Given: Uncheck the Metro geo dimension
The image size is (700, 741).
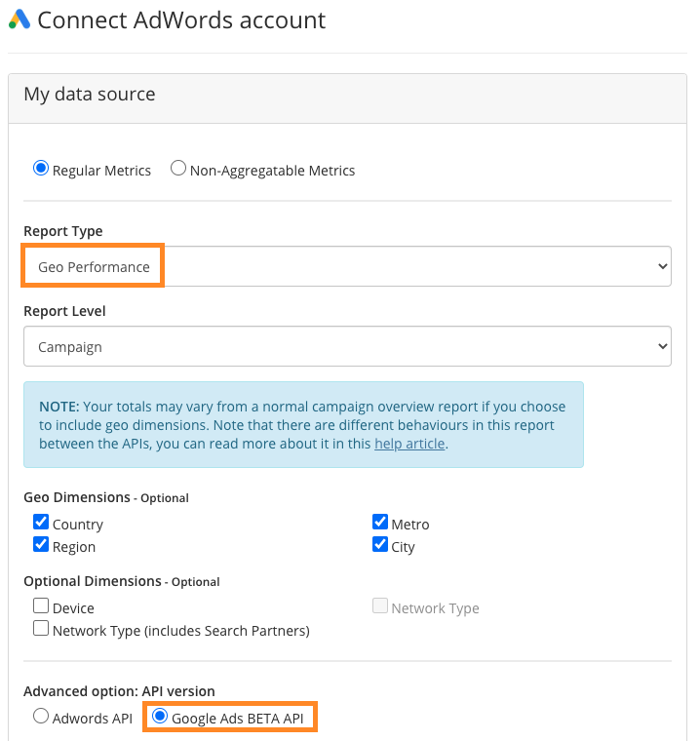Looking at the screenshot, I should tap(380, 523).
